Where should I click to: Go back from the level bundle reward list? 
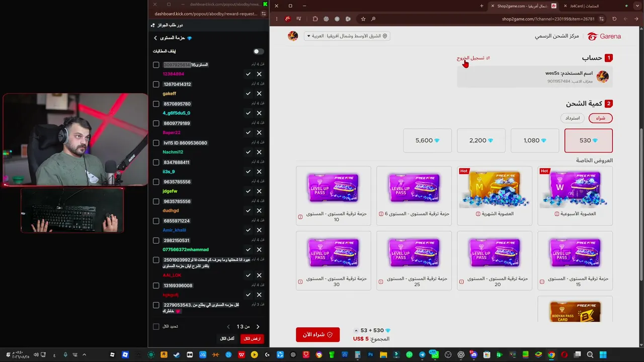click(155, 38)
